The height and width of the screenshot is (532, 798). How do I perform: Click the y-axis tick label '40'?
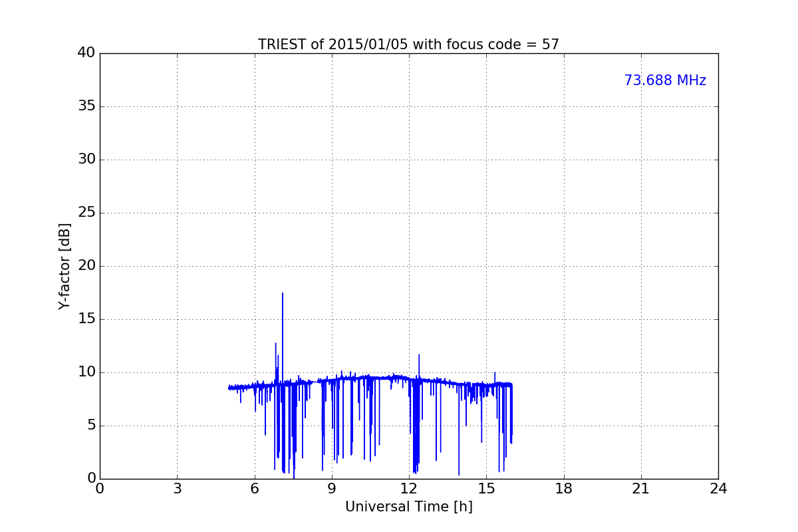point(86,53)
